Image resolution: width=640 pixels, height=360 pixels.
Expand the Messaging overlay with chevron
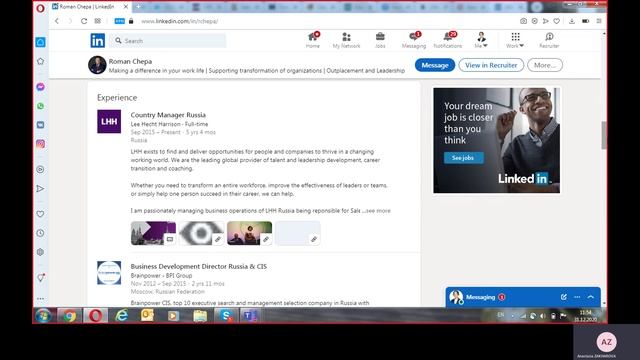click(x=591, y=297)
